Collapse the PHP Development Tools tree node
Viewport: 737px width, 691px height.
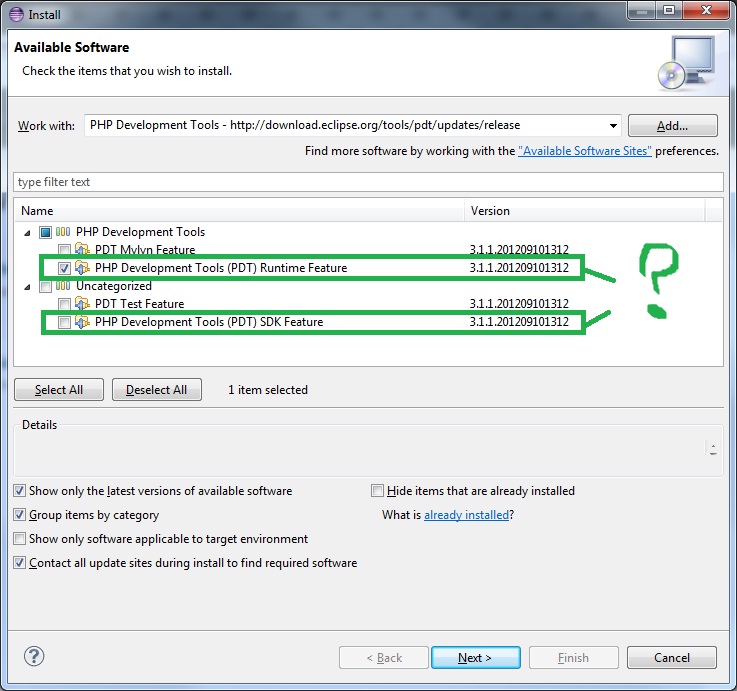(27, 233)
